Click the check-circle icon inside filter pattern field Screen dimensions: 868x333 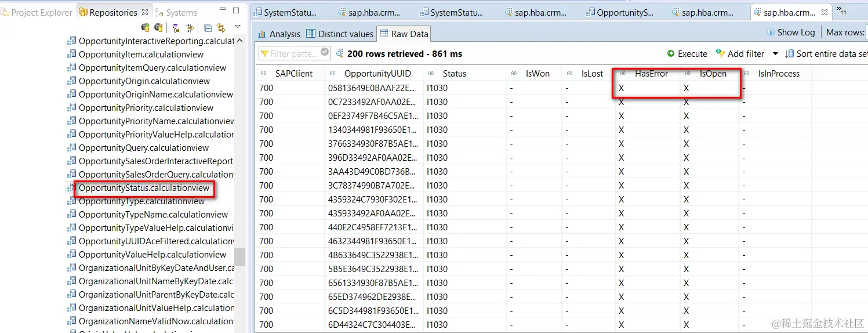324,52
